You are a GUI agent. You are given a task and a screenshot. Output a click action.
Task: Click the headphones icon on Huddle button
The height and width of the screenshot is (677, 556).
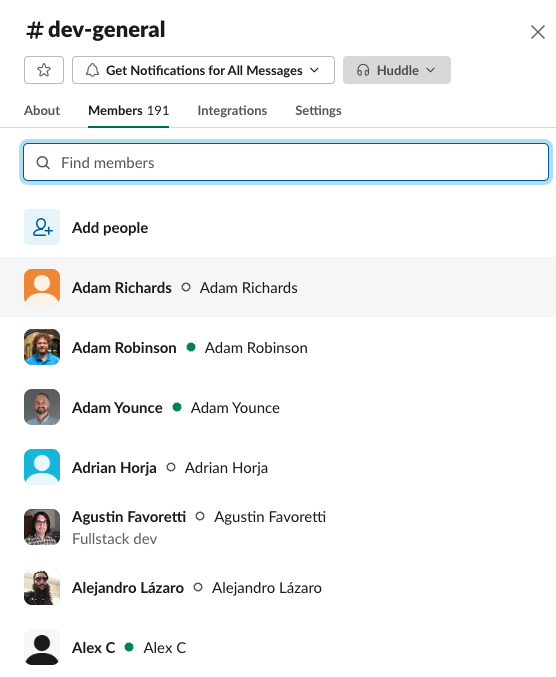[x=363, y=70]
